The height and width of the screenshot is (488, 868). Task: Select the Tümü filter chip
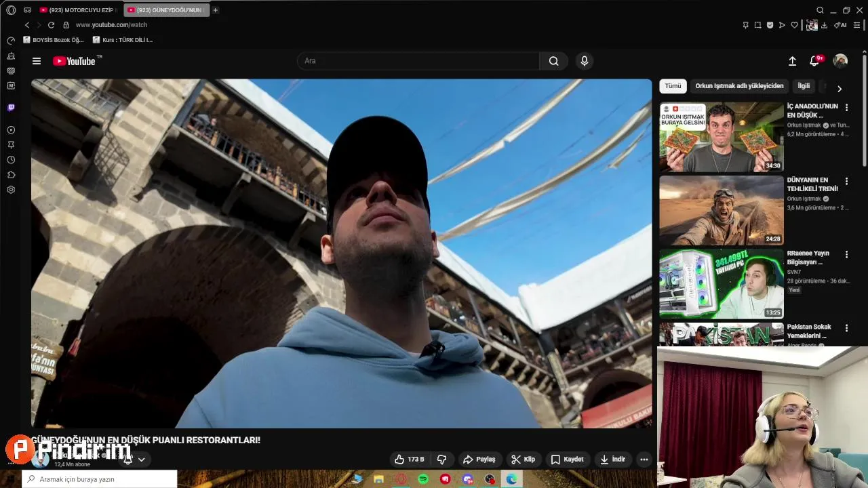673,86
